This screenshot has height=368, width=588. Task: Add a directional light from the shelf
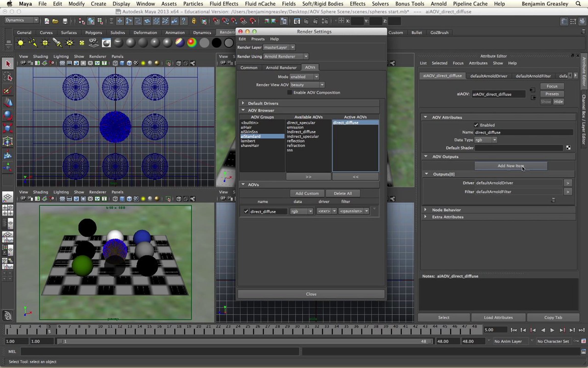tap(33, 43)
